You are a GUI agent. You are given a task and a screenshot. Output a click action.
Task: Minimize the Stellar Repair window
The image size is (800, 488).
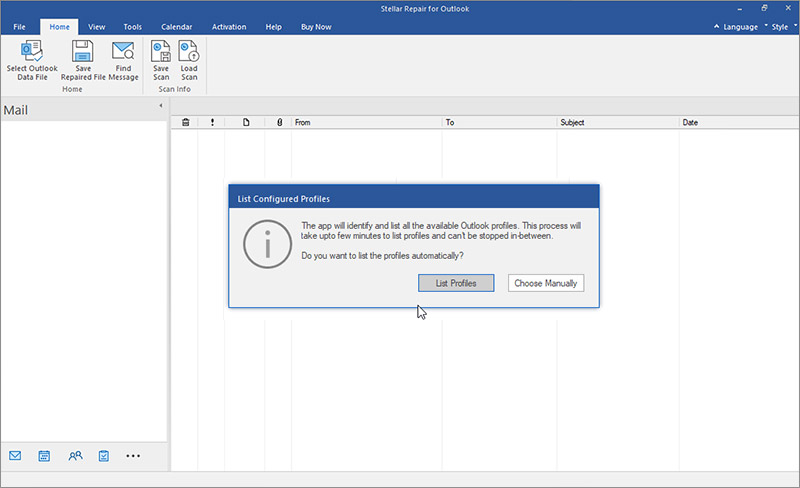(x=740, y=9)
